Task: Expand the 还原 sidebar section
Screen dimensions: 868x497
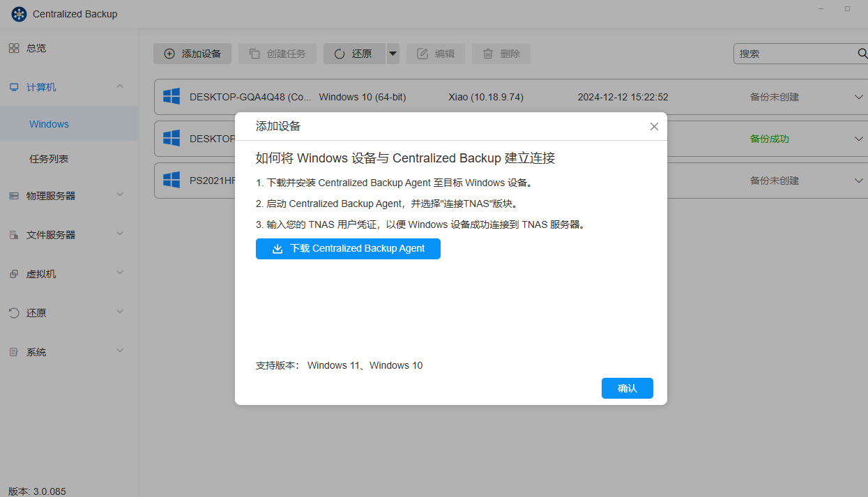Action: tap(120, 313)
